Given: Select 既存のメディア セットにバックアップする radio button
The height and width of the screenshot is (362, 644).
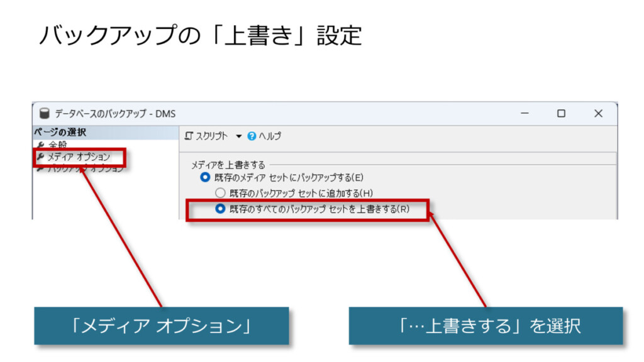Looking at the screenshot, I should pos(204,178).
